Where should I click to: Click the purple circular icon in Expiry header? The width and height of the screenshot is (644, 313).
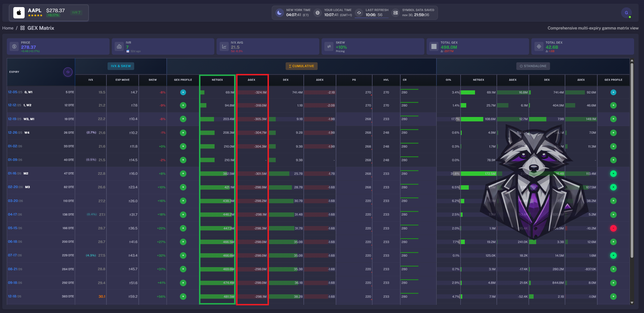point(68,72)
